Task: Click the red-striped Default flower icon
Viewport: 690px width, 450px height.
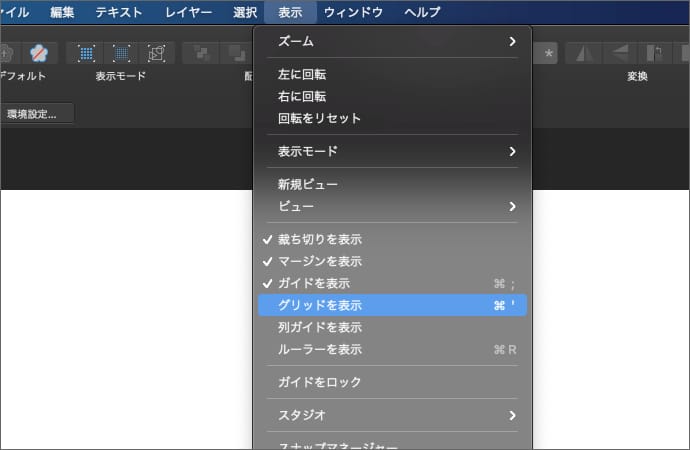Action: click(37, 53)
